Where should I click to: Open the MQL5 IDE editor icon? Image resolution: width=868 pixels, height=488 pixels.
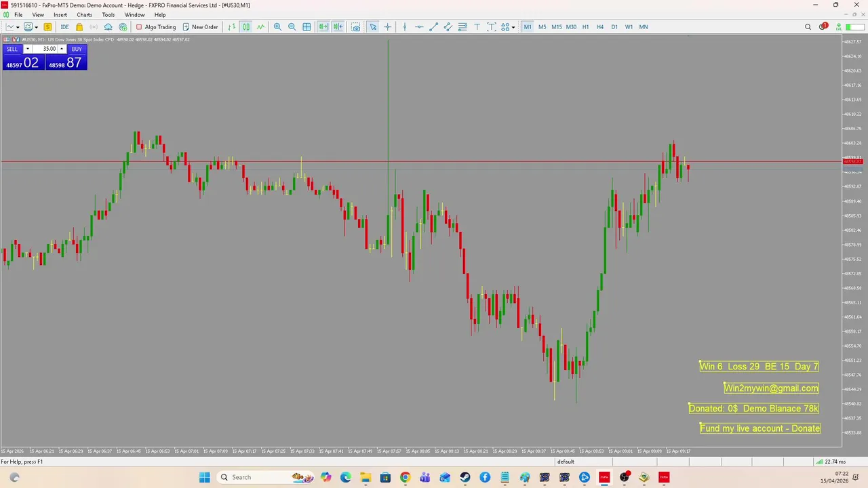click(64, 27)
